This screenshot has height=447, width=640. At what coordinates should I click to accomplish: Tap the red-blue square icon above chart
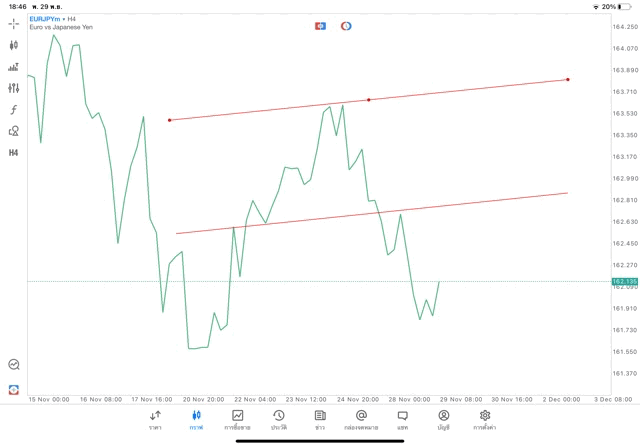[x=320, y=26]
